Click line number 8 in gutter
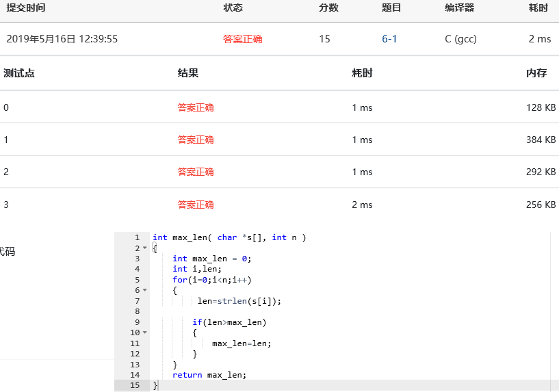The width and height of the screenshot is (559, 392). click(138, 311)
